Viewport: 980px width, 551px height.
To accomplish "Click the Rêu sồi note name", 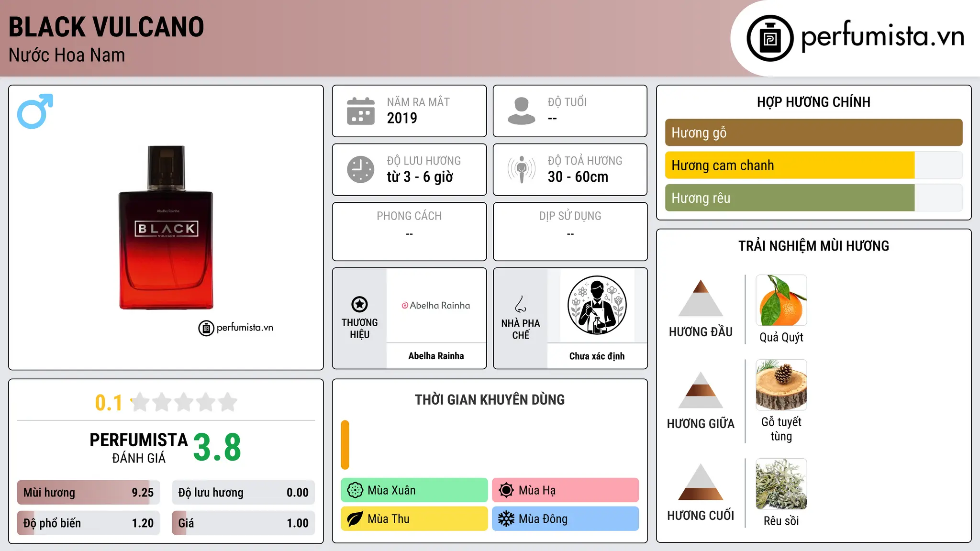I will [x=781, y=521].
